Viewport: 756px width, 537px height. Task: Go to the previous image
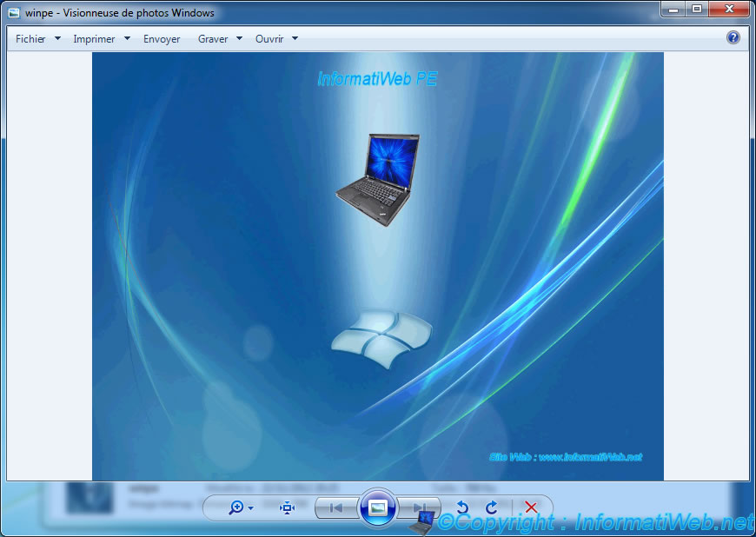pos(335,507)
